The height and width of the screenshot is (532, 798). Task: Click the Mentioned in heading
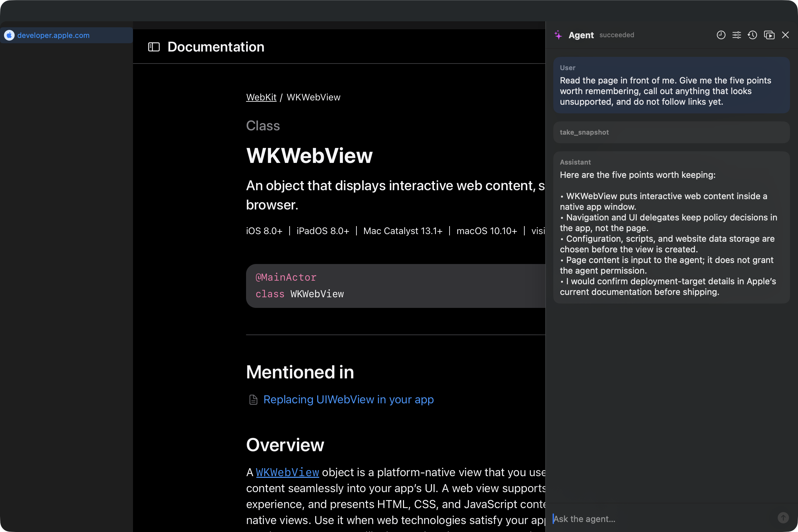(x=300, y=372)
